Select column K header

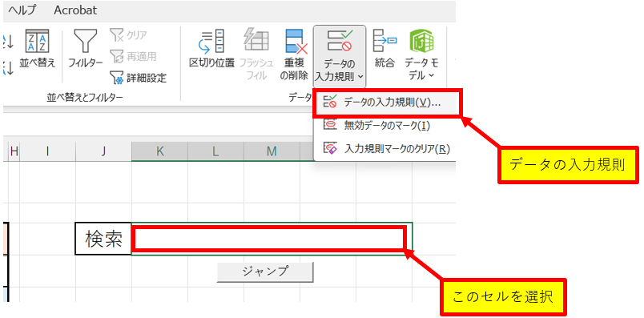159,151
